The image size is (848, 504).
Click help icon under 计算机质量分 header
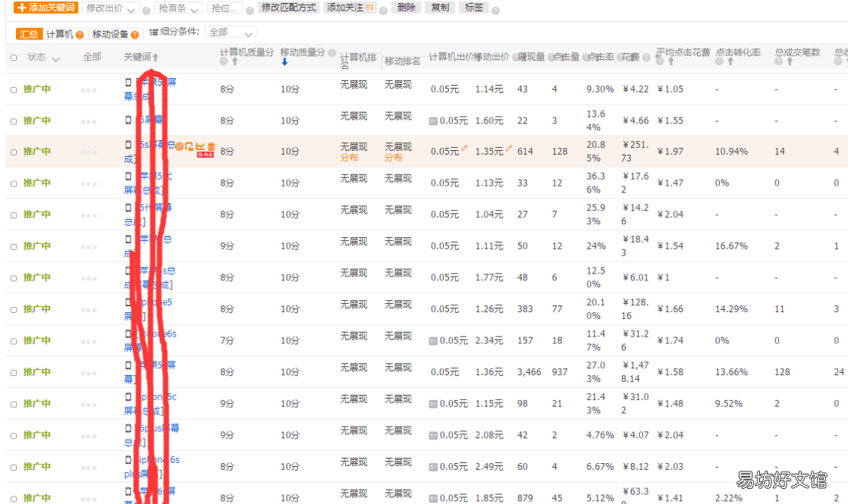click(x=223, y=61)
